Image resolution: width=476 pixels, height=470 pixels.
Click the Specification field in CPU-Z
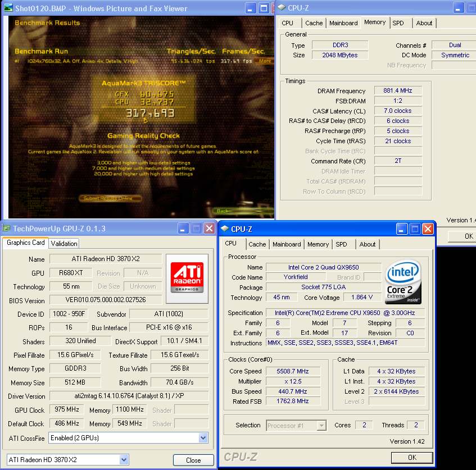click(345, 313)
